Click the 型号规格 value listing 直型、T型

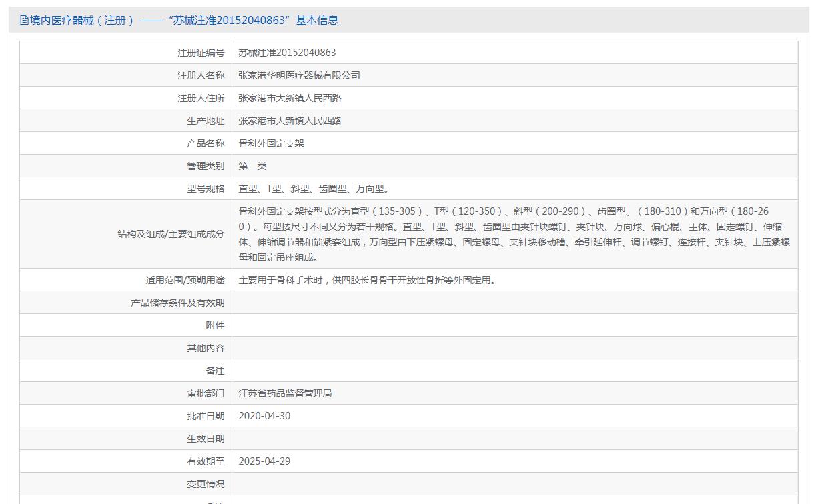tap(314, 189)
